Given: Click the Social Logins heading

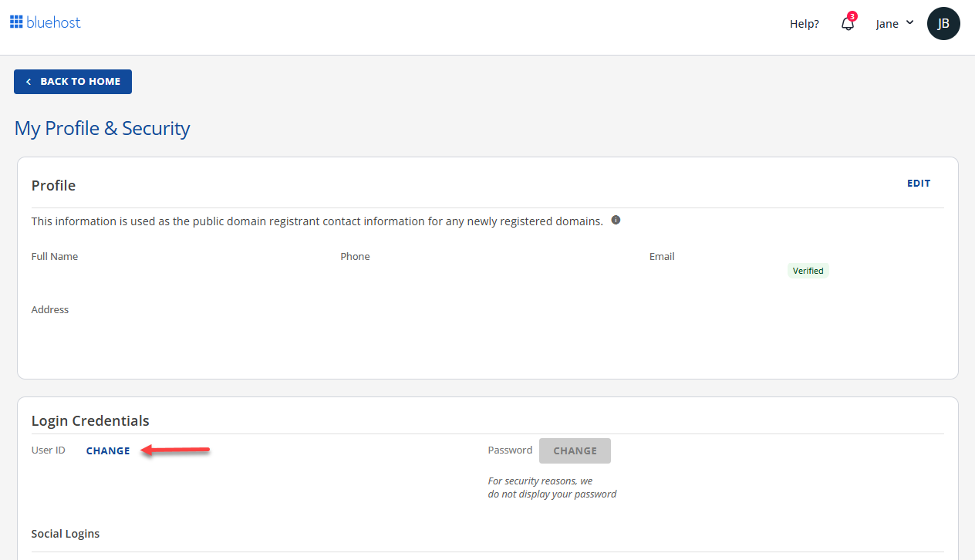Looking at the screenshot, I should pos(66,534).
